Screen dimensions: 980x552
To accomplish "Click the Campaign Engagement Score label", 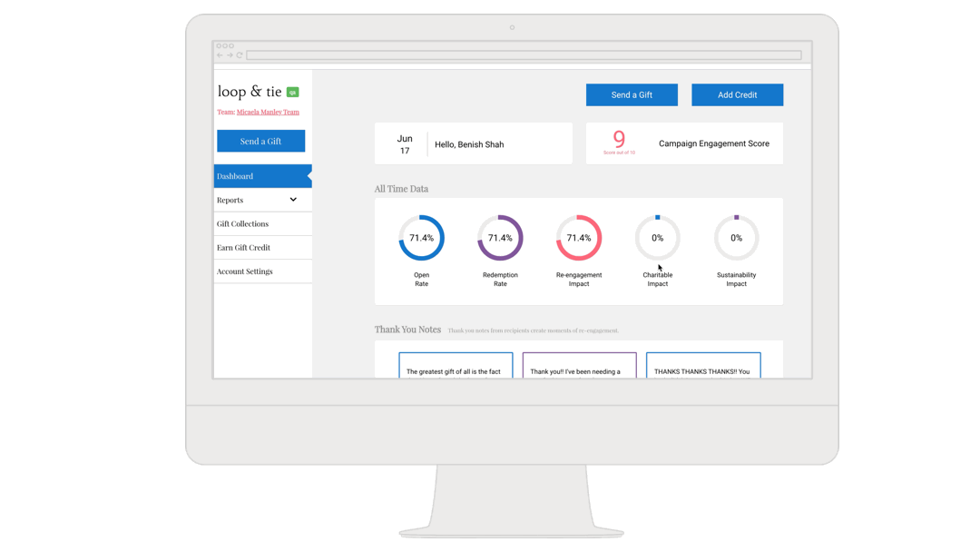I will [714, 143].
